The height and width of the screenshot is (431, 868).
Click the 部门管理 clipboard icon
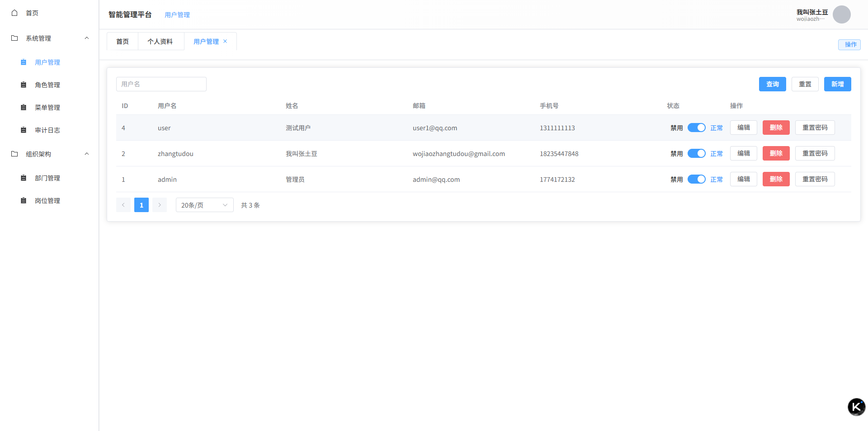tap(24, 178)
